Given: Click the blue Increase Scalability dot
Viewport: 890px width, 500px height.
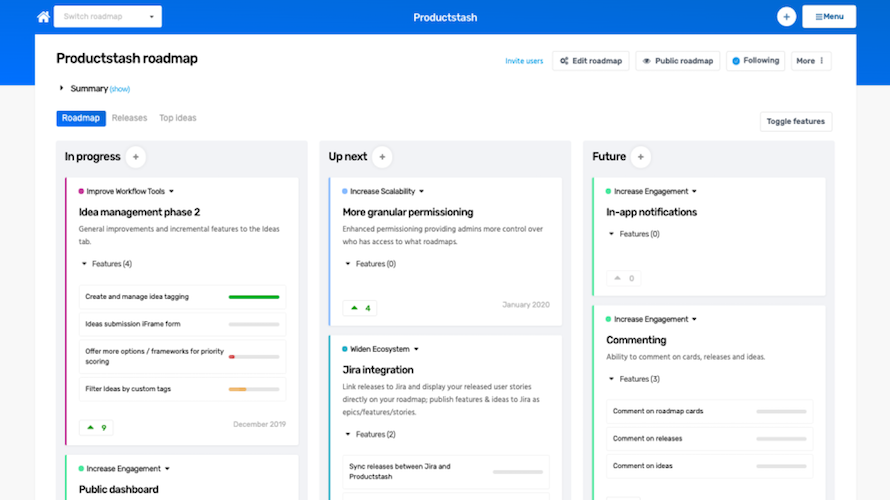Looking at the screenshot, I should [345, 192].
